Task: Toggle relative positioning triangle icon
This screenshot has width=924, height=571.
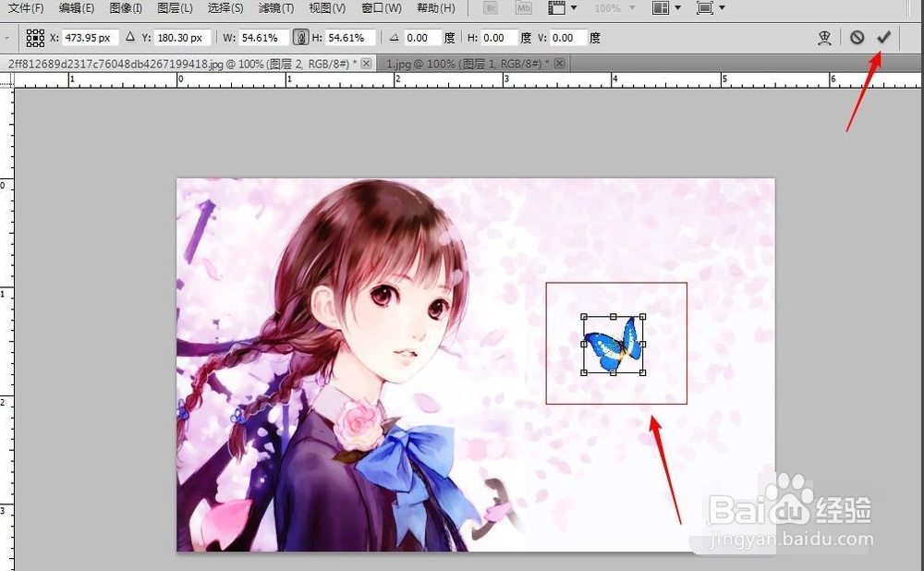Action: [x=130, y=37]
